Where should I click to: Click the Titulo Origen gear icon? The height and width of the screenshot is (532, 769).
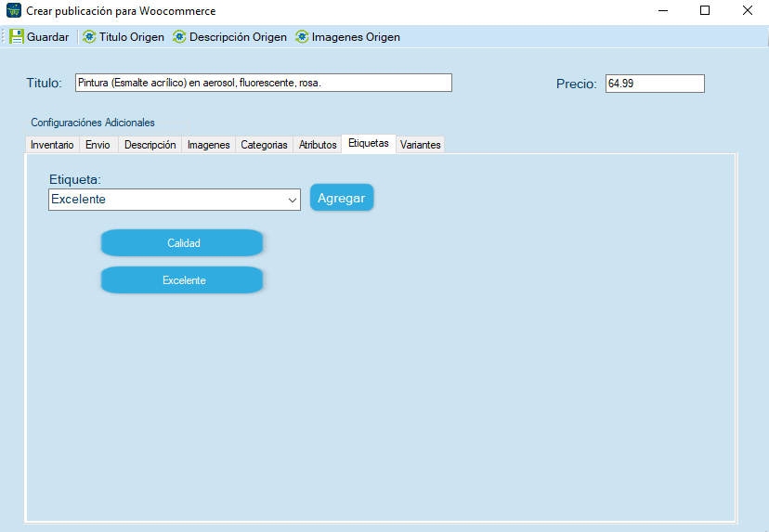point(89,37)
